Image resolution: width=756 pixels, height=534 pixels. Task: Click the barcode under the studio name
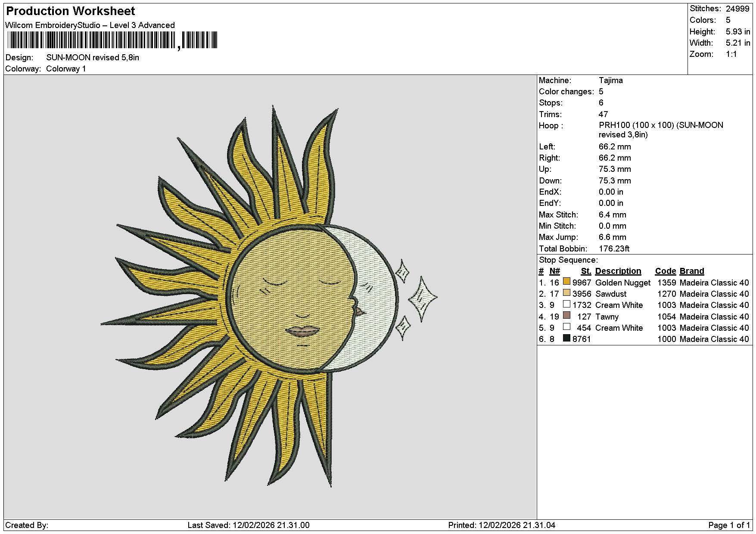(112, 40)
